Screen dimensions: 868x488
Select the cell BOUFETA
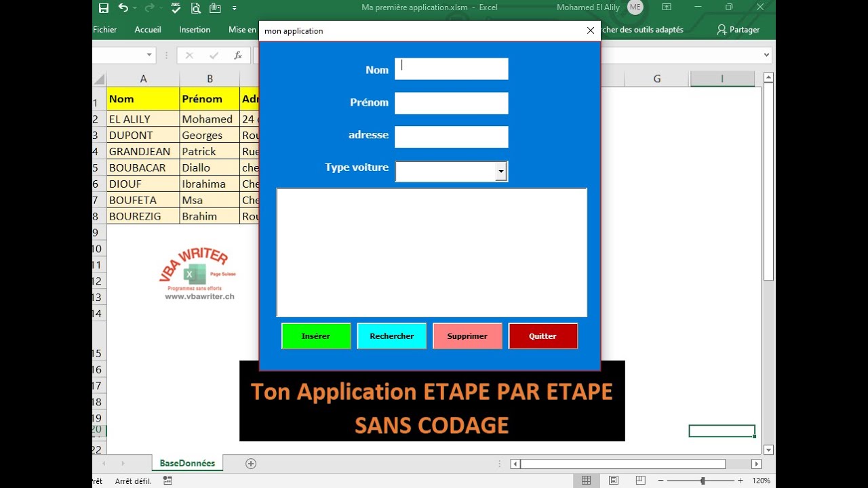tap(143, 200)
